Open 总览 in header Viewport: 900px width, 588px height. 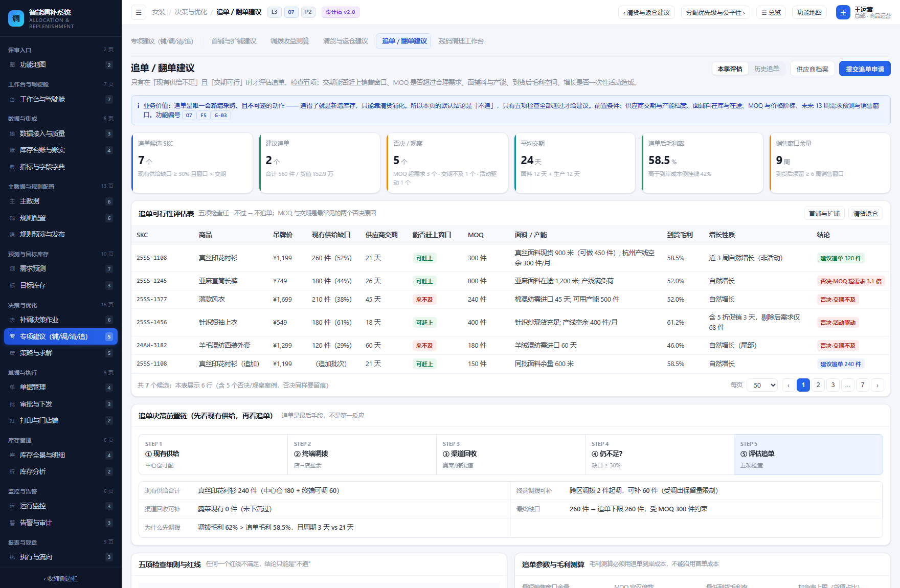coord(771,13)
